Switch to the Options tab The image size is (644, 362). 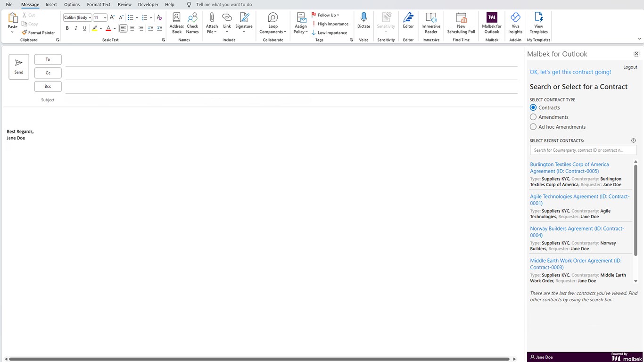point(72,5)
